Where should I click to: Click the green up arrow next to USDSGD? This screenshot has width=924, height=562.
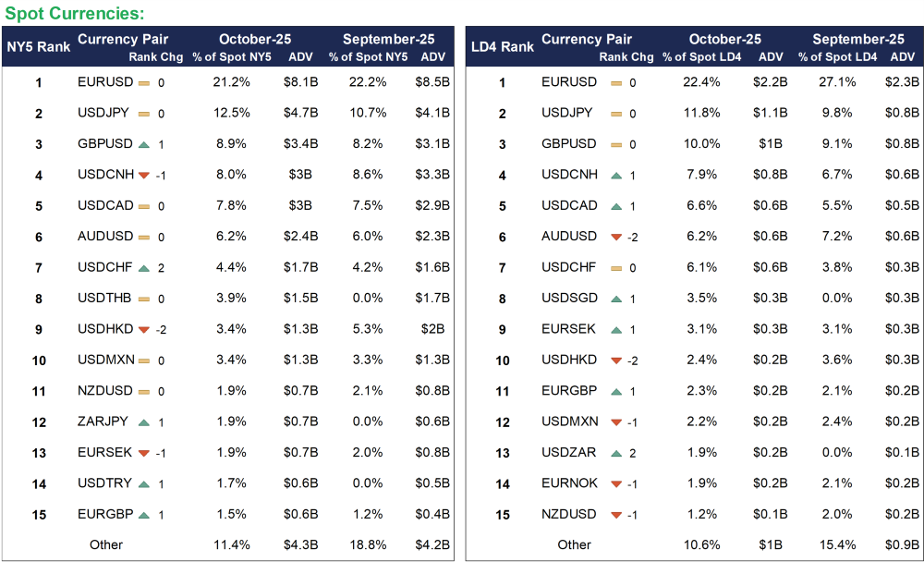click(x=615, y=299)
